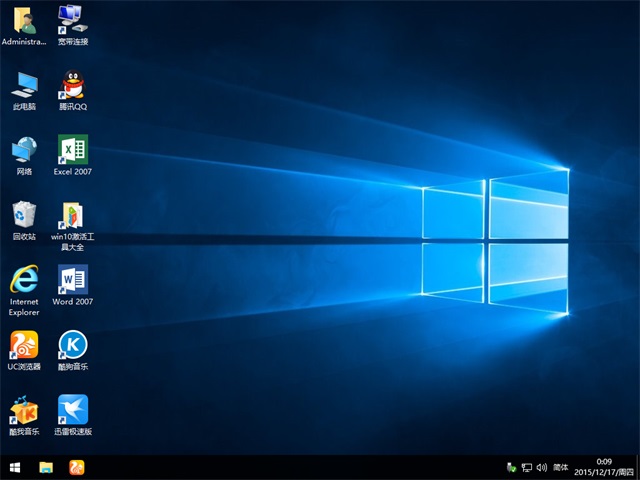The image size is (640, 480).
Task: Open the Windows Start menu
Action: pyautogui.click(x=15, y=467)
